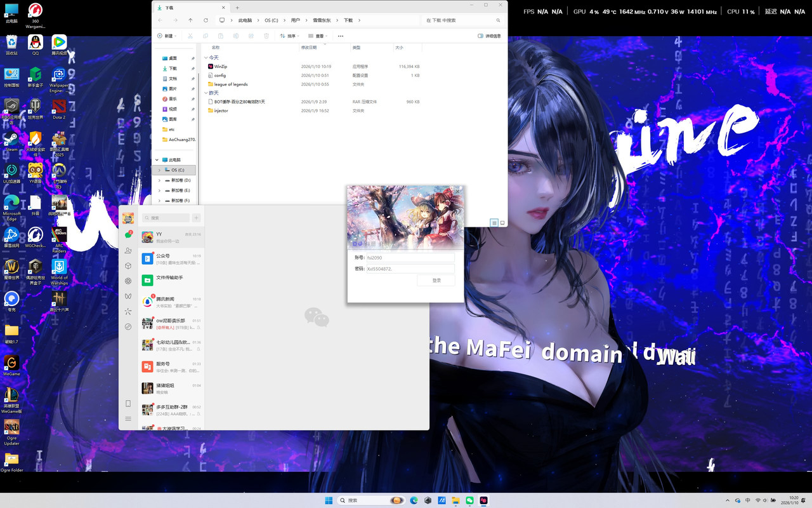Image resolution: width=812 pixels, height=508 pixels.
Task: Expand 新加卷 (D:) in navigation tree
Action: point(159,180)
